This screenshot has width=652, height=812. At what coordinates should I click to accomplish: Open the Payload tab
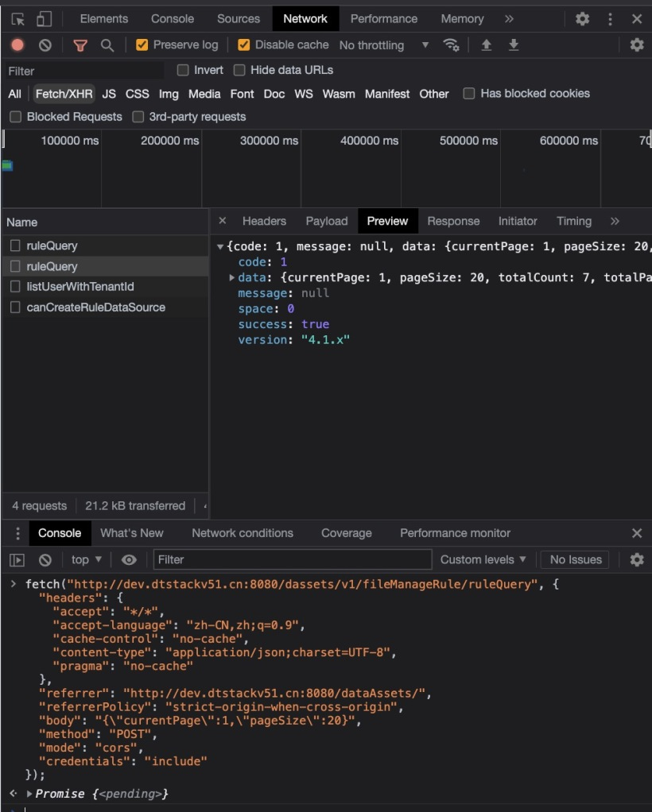tap(327, 221)
